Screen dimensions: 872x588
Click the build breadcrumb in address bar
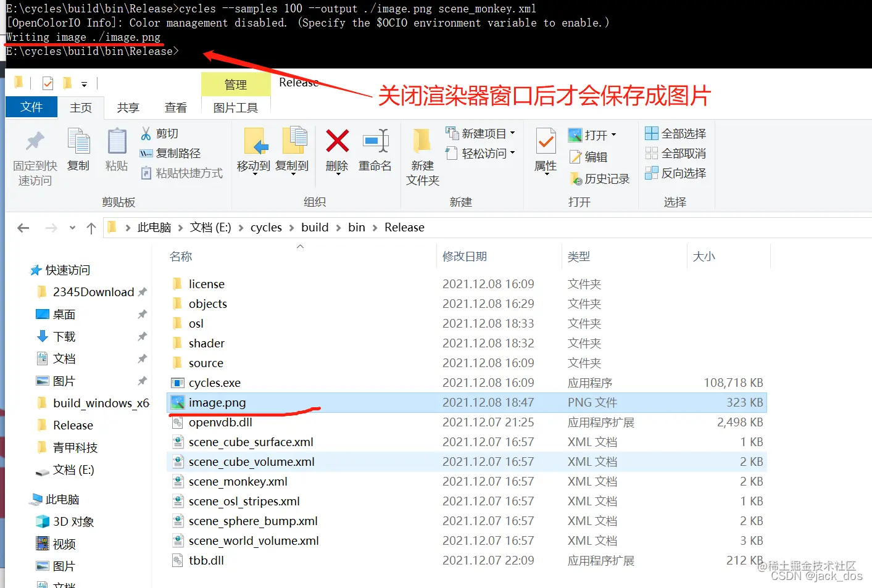(x=315, y=228)
